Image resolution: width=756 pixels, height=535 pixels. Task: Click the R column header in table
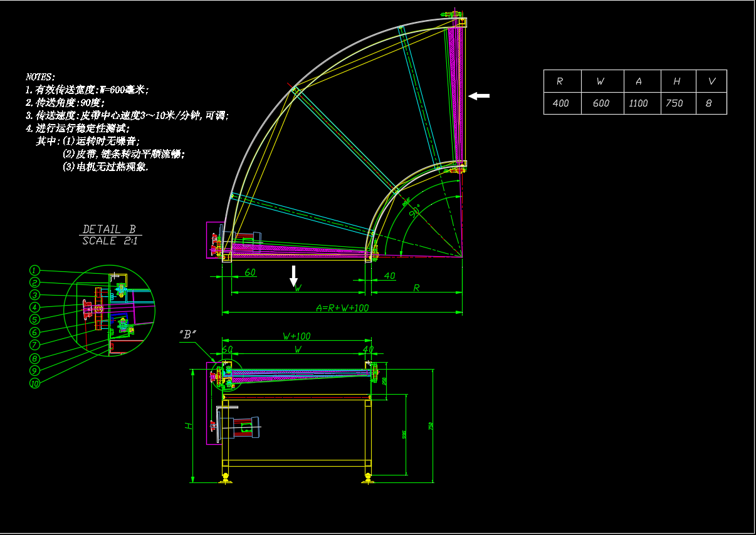tap(560, 81)
